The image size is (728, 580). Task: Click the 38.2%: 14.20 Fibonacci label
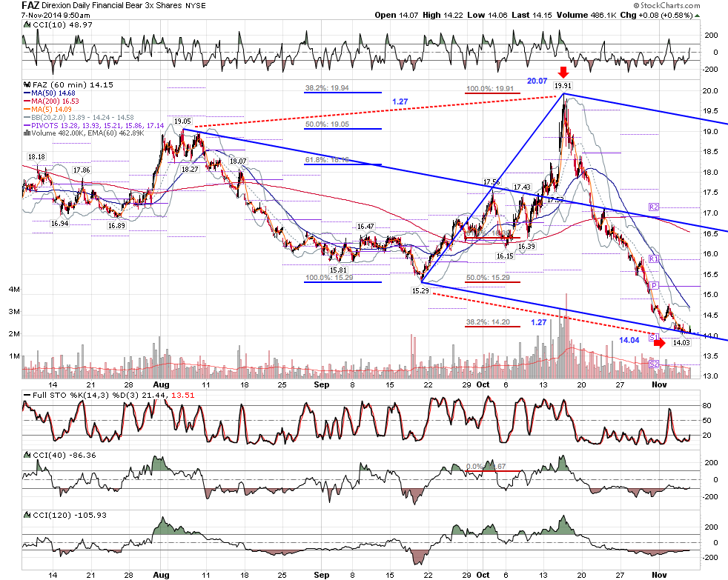pyautogui.click(x=488, y=322)
